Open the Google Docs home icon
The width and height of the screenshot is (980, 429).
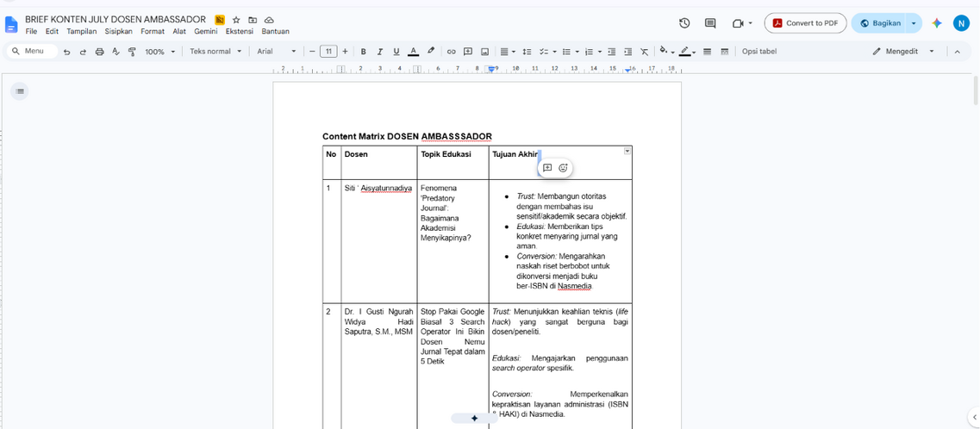click(x=12, y=24)
